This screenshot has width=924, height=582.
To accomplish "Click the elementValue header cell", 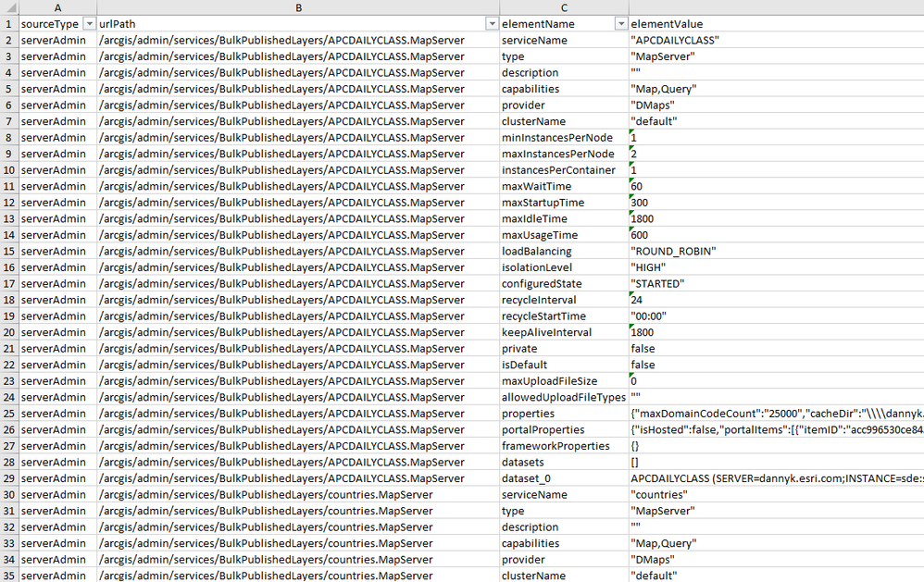I will click(776, 24).
